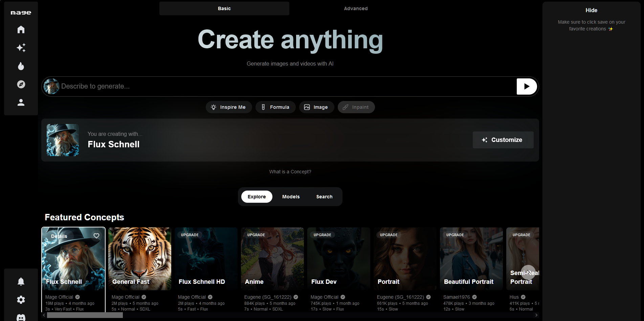Open the What is a Concept link
Image resolution: width=644 pixels, height=321 pixels.
(x=290, y=172)
